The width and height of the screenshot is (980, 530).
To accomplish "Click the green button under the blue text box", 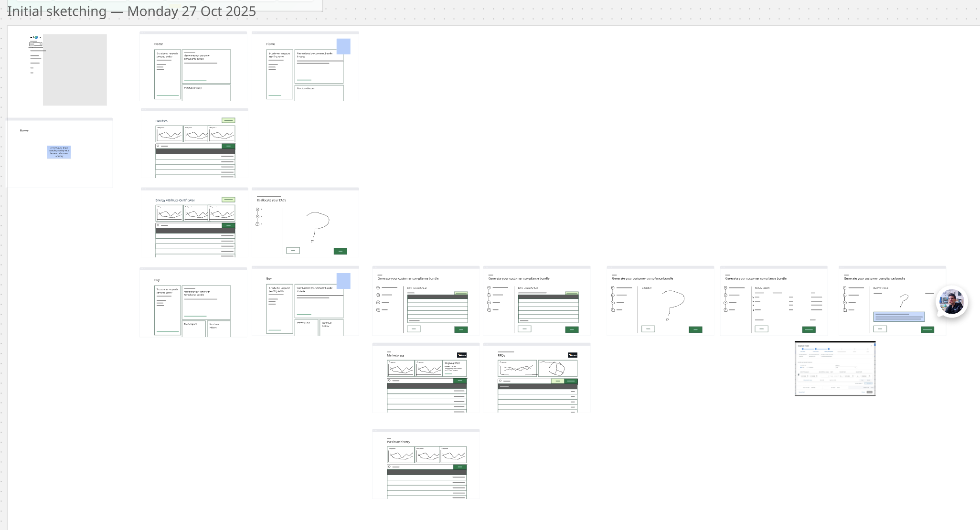I will [927, 329].
